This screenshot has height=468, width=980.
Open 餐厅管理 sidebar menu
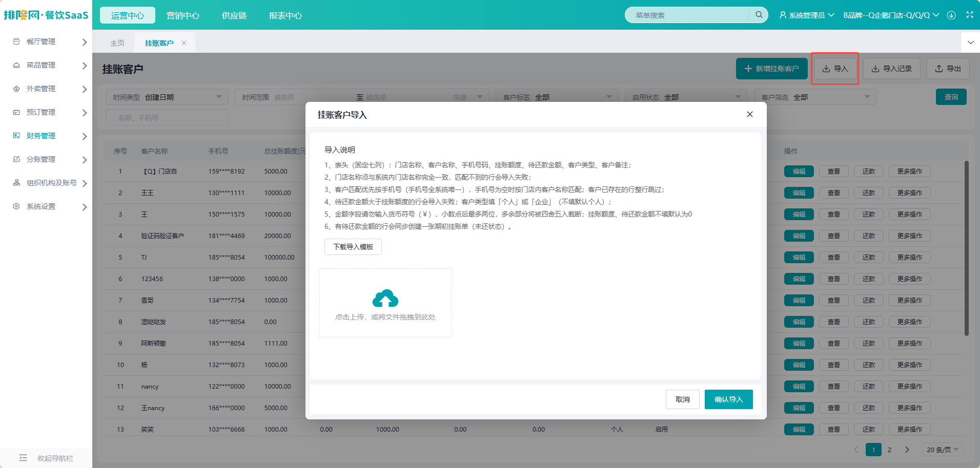coord(46,41)
